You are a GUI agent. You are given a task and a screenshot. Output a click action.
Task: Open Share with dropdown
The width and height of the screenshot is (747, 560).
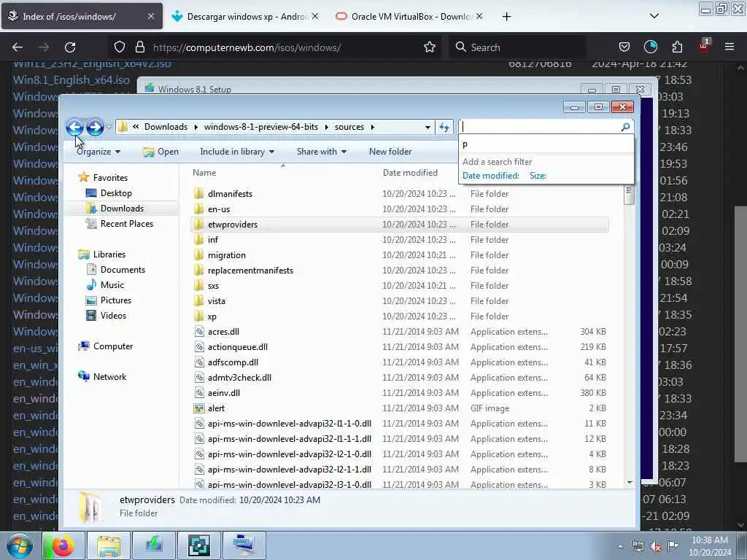click(x=322, y=152)
